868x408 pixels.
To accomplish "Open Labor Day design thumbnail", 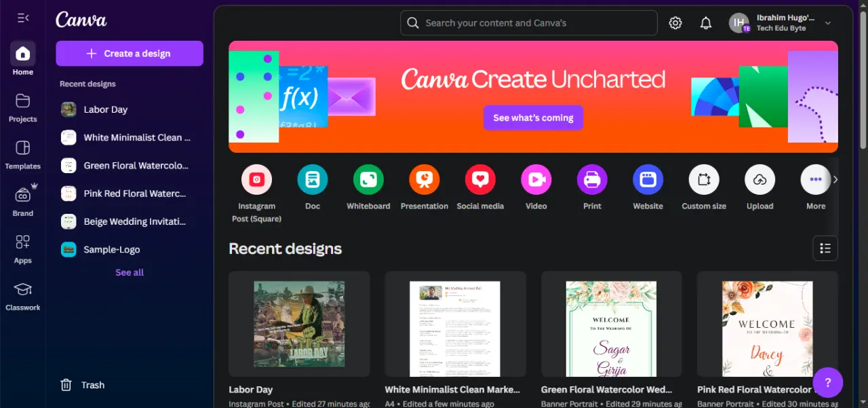I will (x=299, y=324).
